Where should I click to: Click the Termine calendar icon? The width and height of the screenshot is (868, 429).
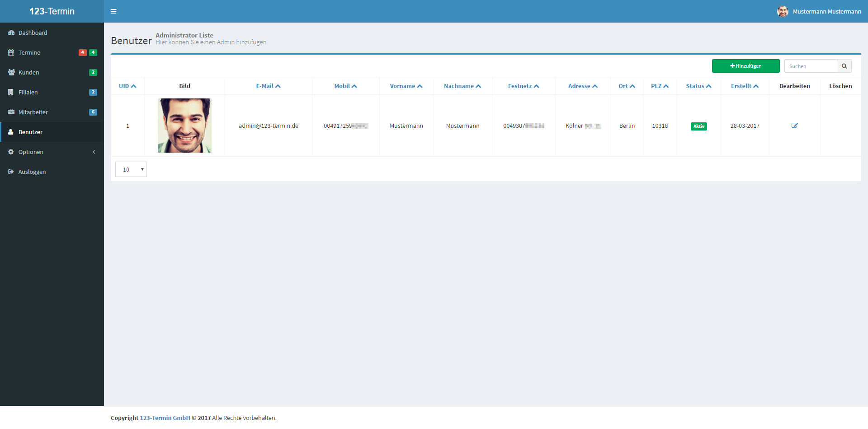coord(11,53)
